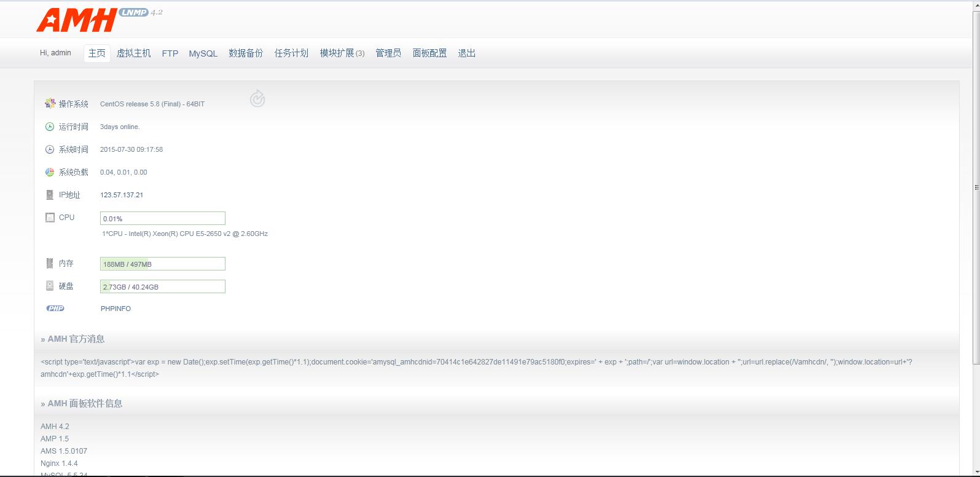Go to the FTP section
The height and width of the screenshot is (477, 980).
(170, 53)
